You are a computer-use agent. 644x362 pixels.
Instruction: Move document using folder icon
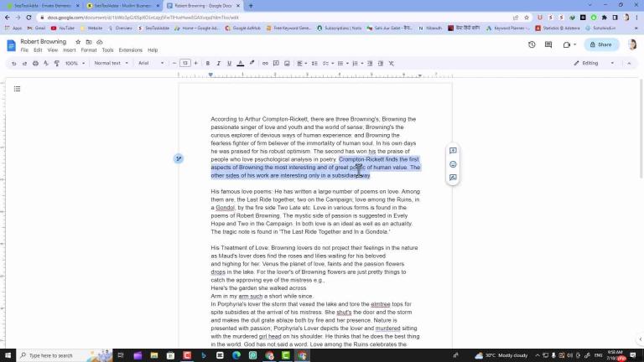(x=89, y=42)
